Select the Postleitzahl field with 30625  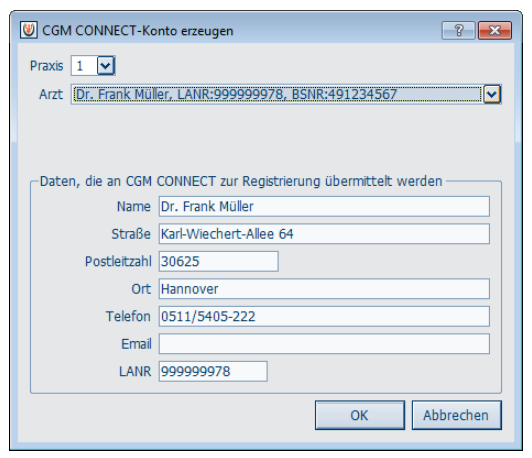(x=218, y=261)
